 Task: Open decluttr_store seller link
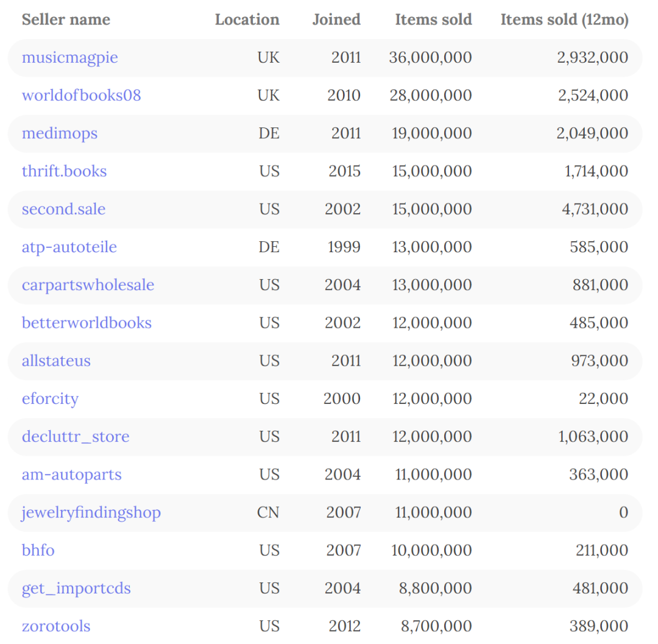[76, 437]
